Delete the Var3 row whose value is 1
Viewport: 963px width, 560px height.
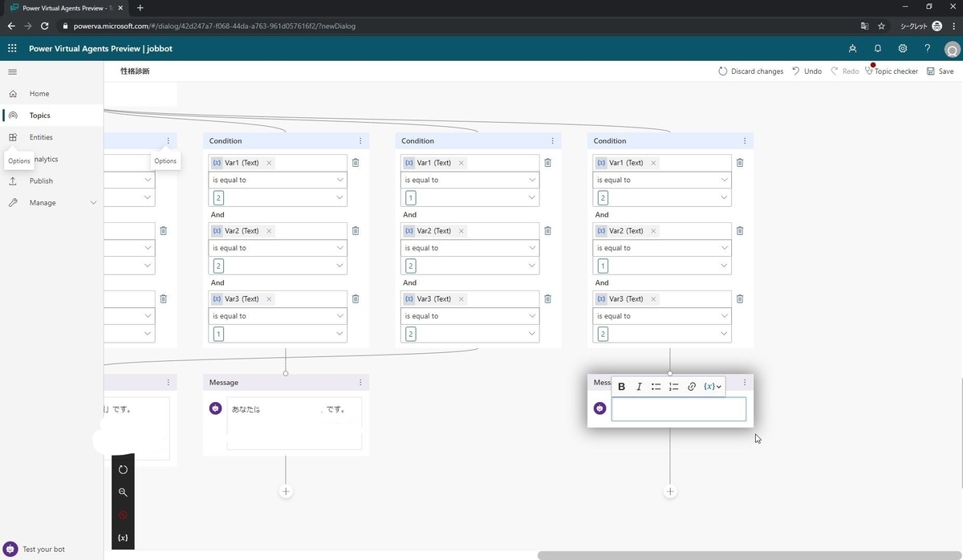pyautogui.click(x=356, y=298)
